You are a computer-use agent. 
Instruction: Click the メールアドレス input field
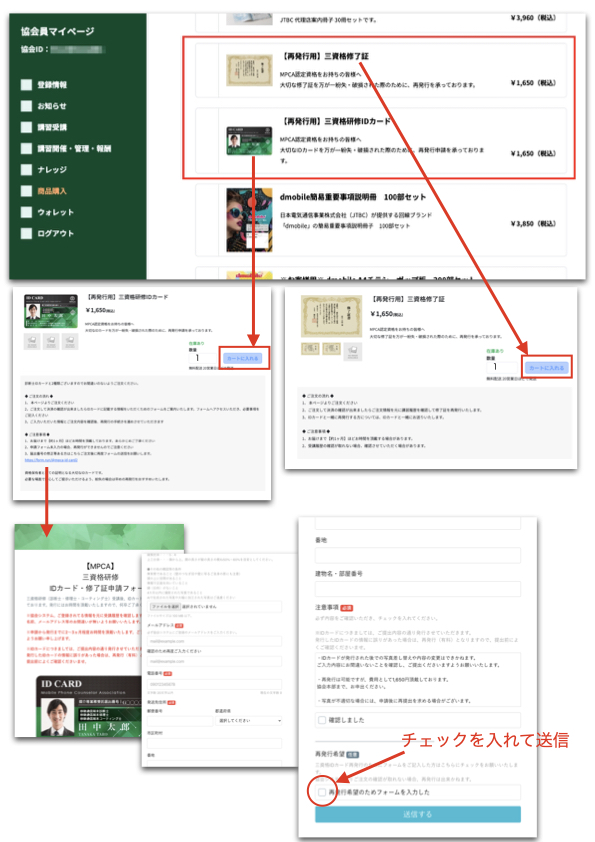pyautogui.click(x=214, y=641)
